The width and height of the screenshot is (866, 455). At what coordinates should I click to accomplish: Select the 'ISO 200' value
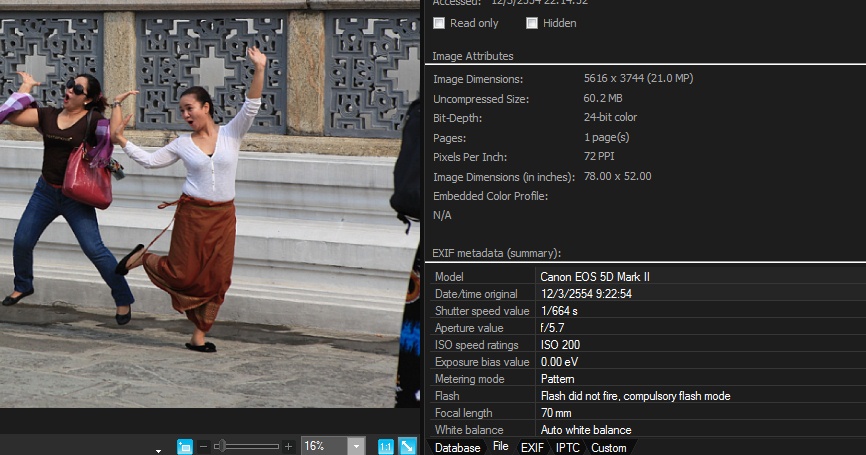[560, 345]
